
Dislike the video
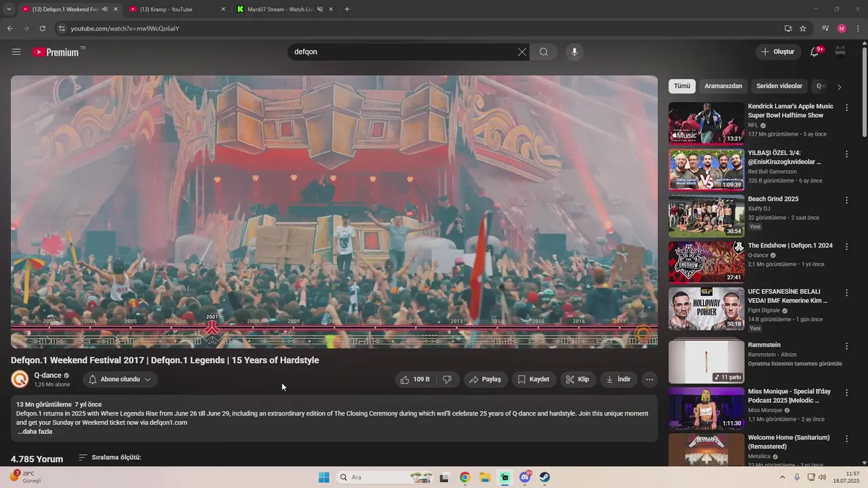tap(448, 380)
